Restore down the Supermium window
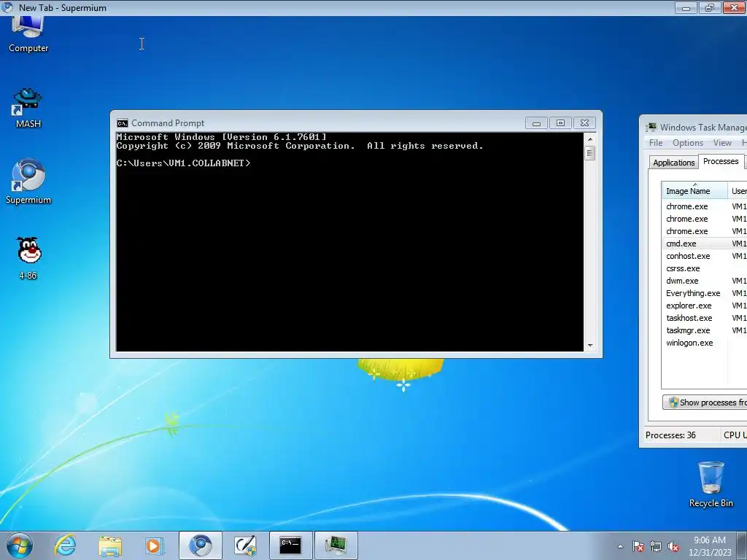 tap(709, 7)
